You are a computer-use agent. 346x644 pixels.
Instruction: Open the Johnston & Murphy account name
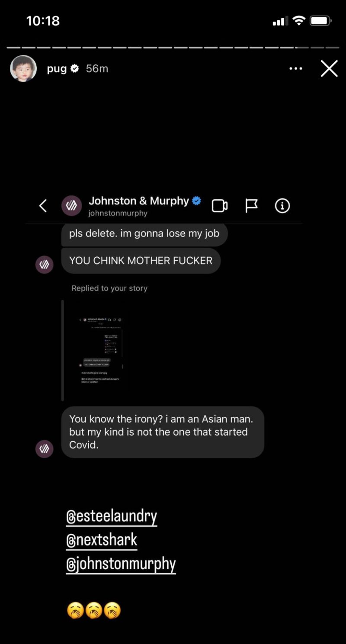click(x=139, y=201)
